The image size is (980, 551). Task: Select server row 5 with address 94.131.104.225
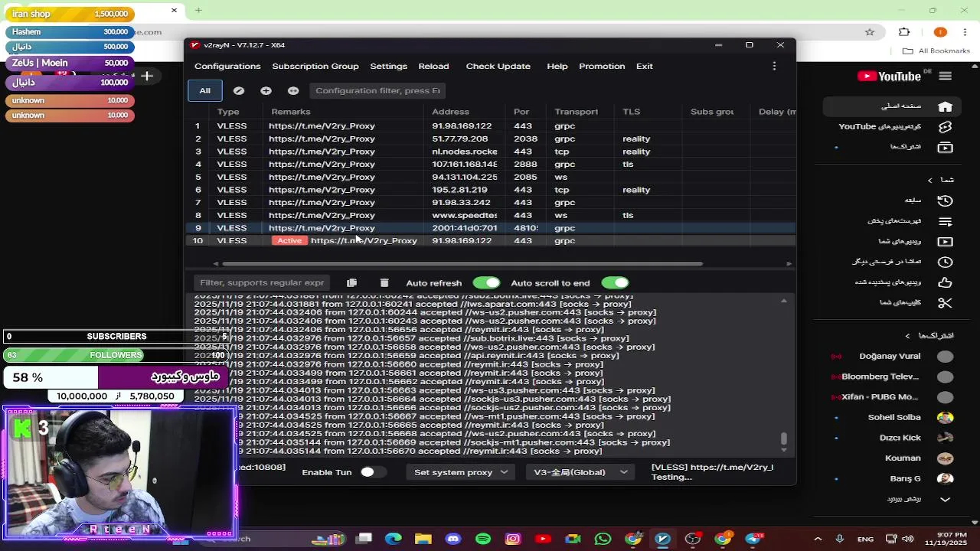pos(490,177)
